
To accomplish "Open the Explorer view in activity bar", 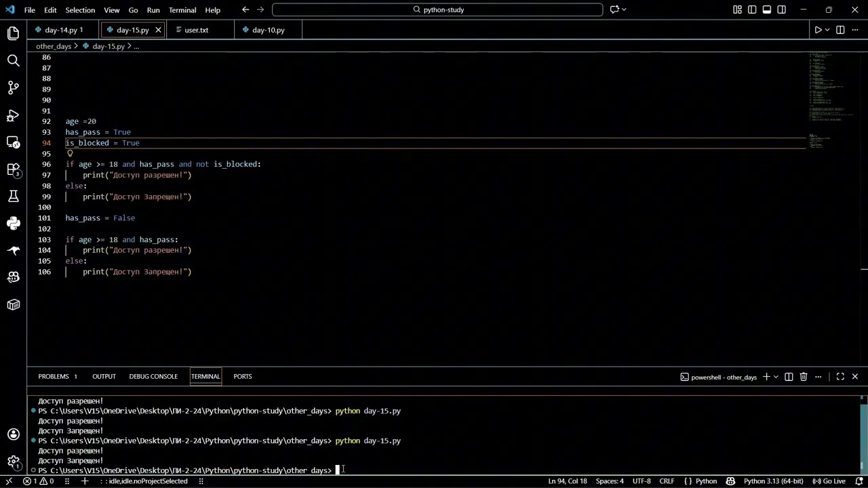I will pyautogui.click(x=13, y=33).
